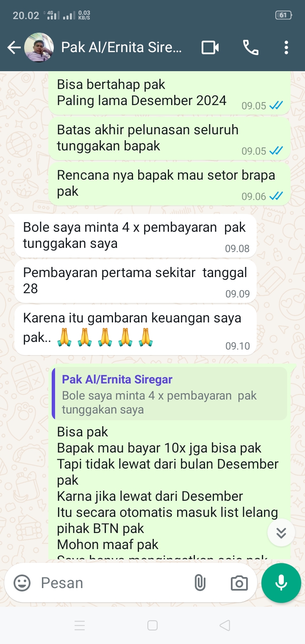Open the three-dot more options menu
Screen dimensions: 305x644
(286, 47)
